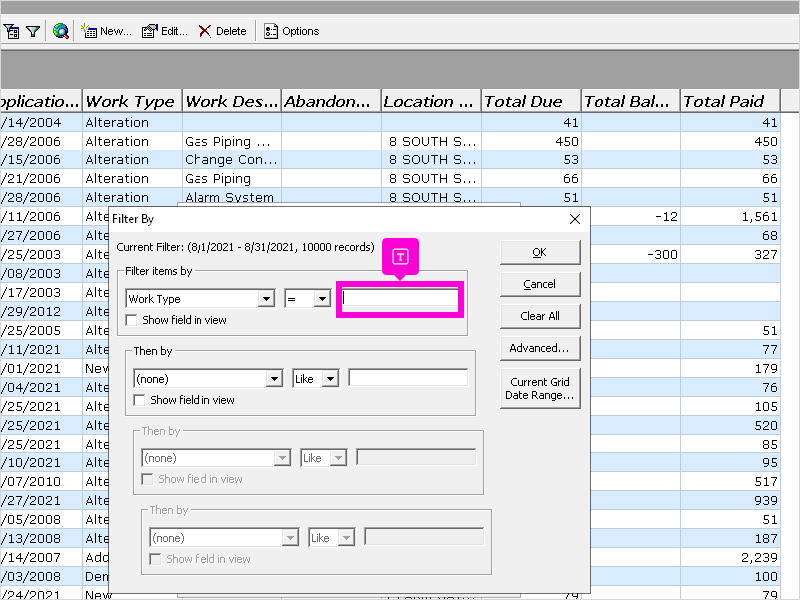The height and width of the screenshot is (600, 800).
Task: Select the 'Gas Piping ...' description cell
Action: click(x=232, y=141)
